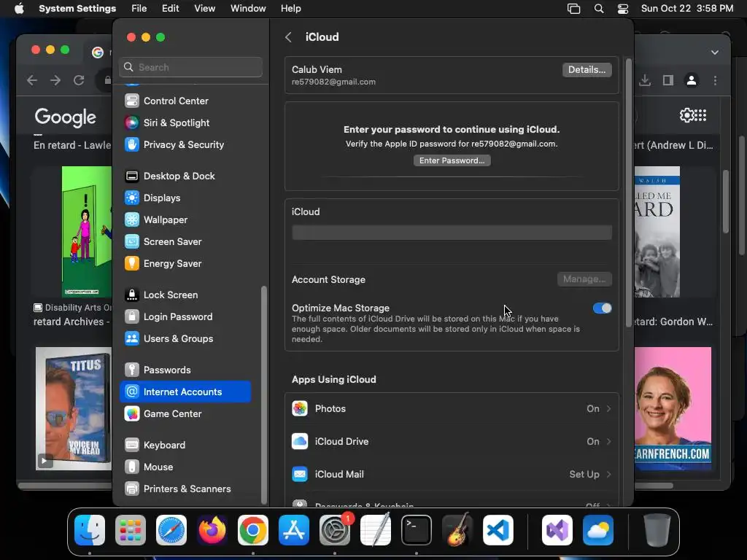Open Chrome three-dot menu
The width and height of the screenshot is (747, 560).
click(715, 80)
